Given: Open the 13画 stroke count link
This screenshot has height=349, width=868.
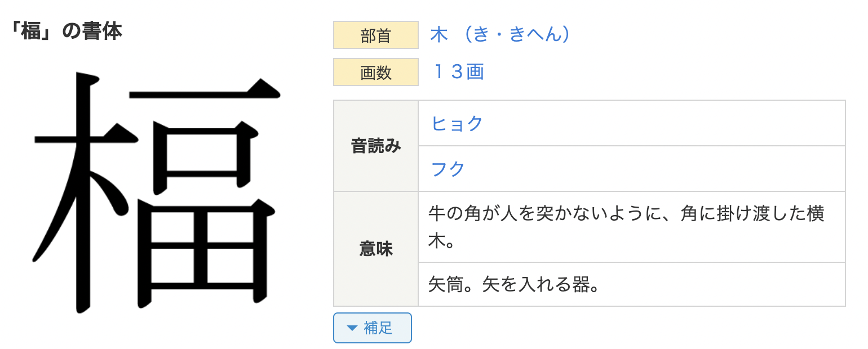Looking at the screenshot, I should click(x=458, y=72).
